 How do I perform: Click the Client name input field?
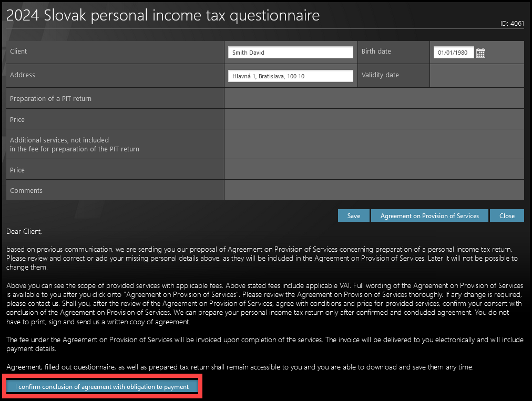point(290,53)
